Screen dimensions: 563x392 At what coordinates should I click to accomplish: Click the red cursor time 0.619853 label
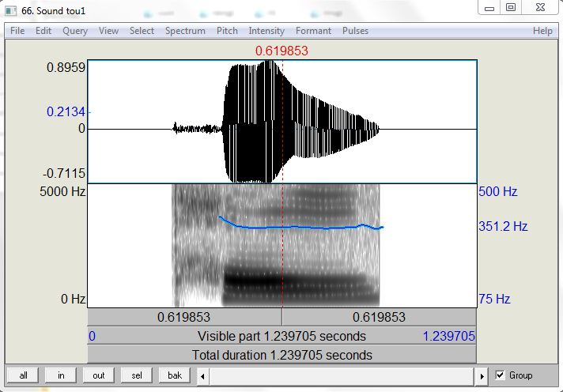pyautogui.click(x=281, y=51)
